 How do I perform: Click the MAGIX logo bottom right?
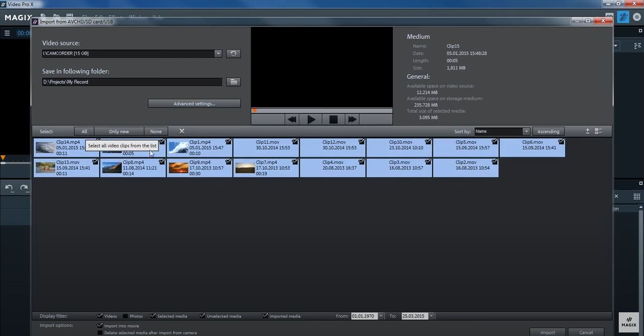[x=628, y=322]
